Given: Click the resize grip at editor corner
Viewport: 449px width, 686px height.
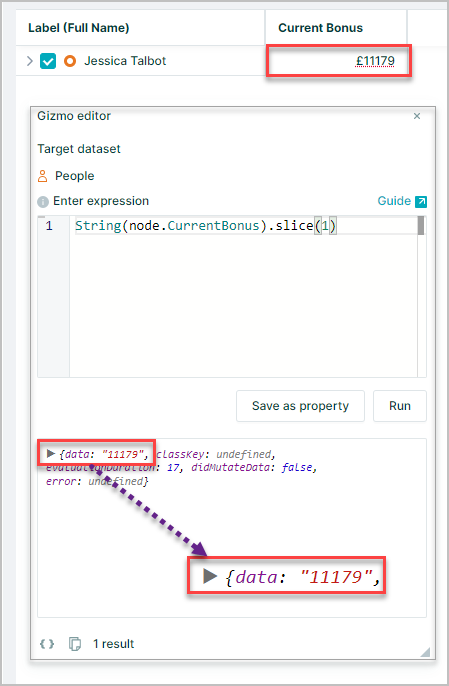Looking at the screenshot, I should click(x=425, y=652).
